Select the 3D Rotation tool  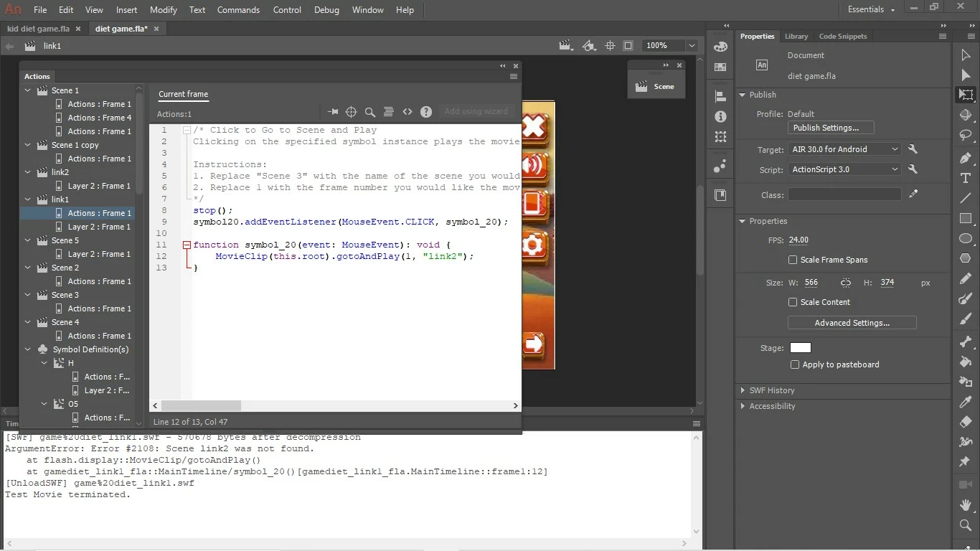coord(966,116)
